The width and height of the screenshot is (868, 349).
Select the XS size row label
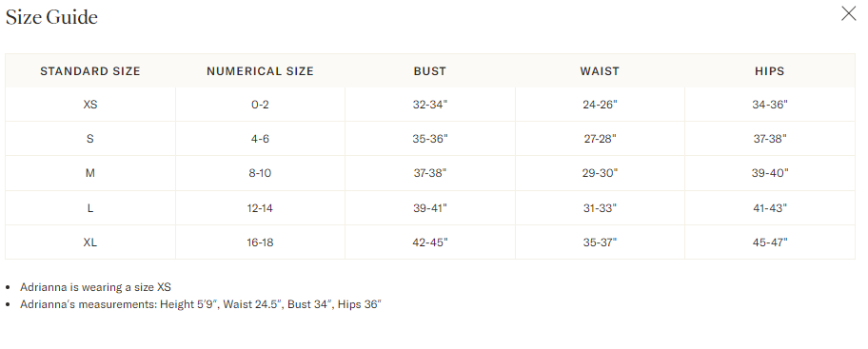90,105
